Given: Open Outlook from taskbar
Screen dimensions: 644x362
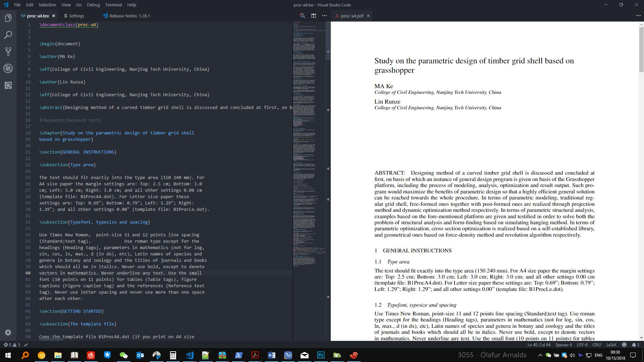Looking at the screenshot, I should tap(140, 355).
